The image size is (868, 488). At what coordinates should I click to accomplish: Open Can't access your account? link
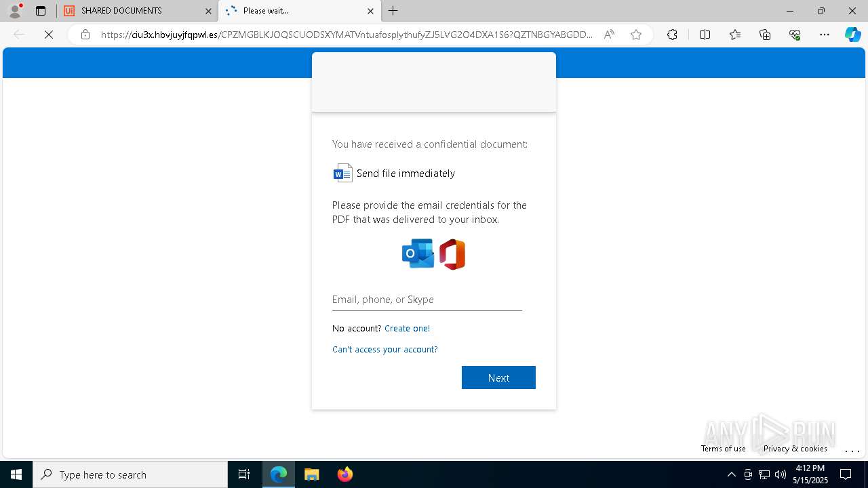click(384, 349)
